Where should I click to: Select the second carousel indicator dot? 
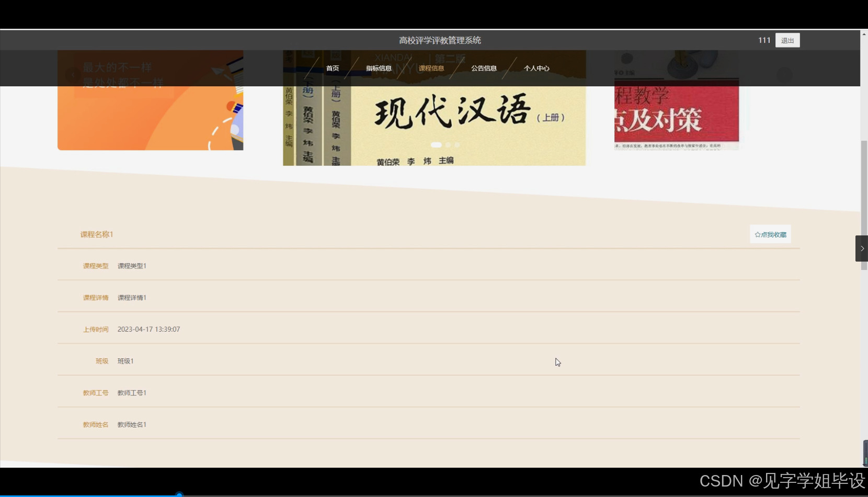pos(448,145)
